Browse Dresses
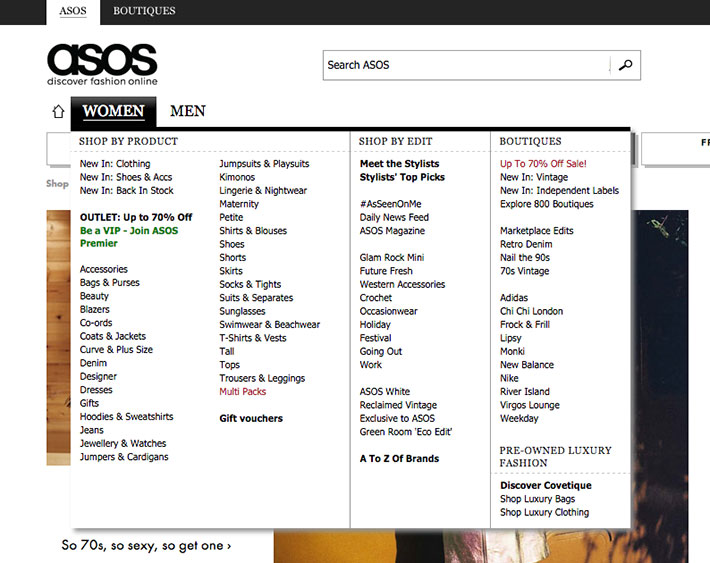Image resolution: width=710 pixels, height=563 pixels. click(x=96, y=390)
